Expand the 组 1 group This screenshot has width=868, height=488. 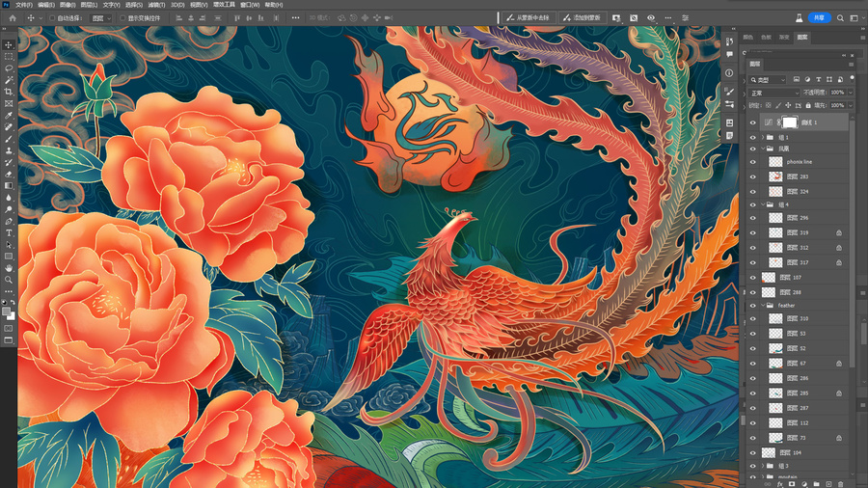pyautogui.click(x=763, y=137)
